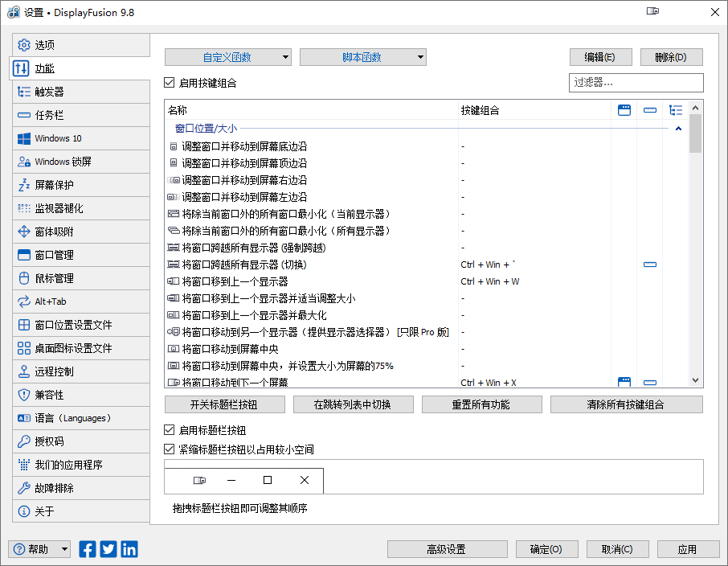Click the close X in title bar preview
Viewport: 728px width, 566px height.
[304, 480]
